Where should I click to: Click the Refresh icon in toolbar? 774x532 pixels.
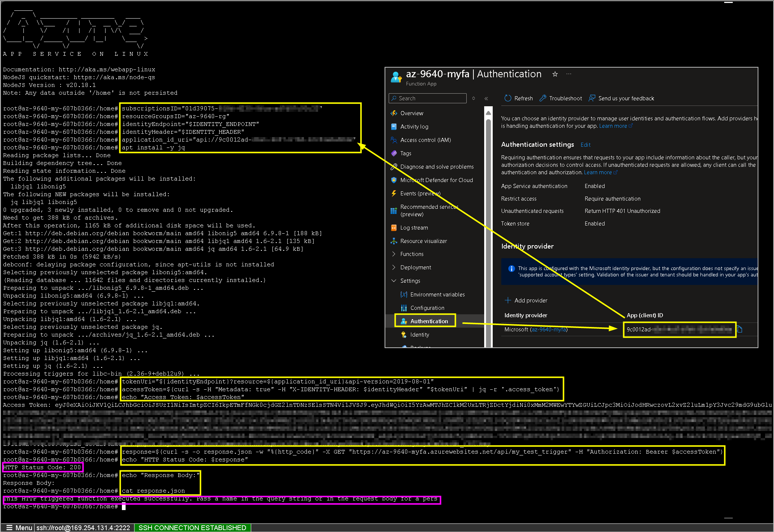click(x=508, y=98)
